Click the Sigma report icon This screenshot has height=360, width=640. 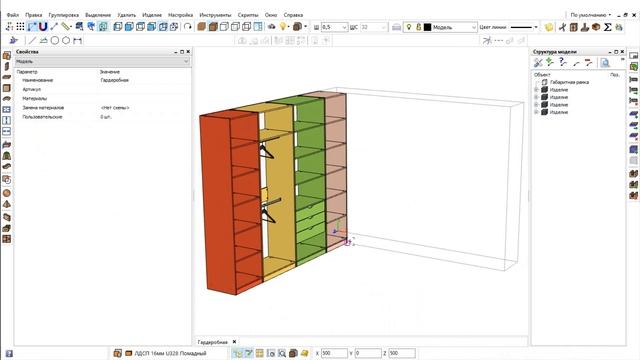[607, 27]
